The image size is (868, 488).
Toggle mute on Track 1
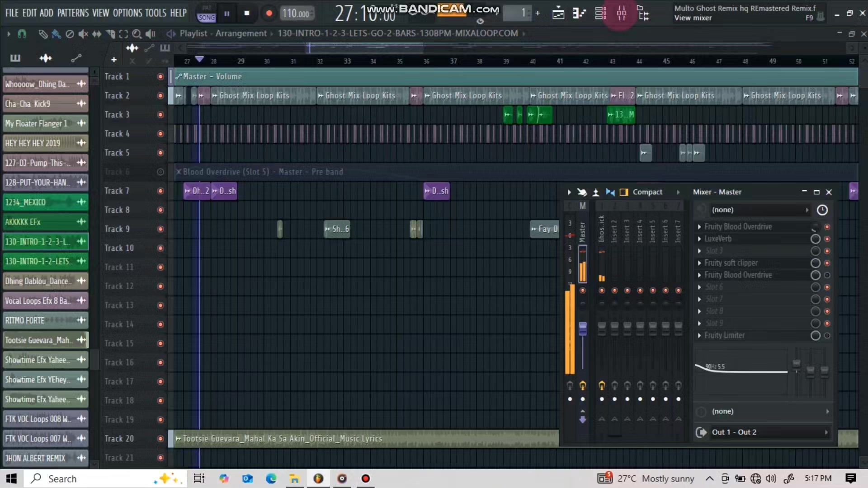[x=160, y=77]
